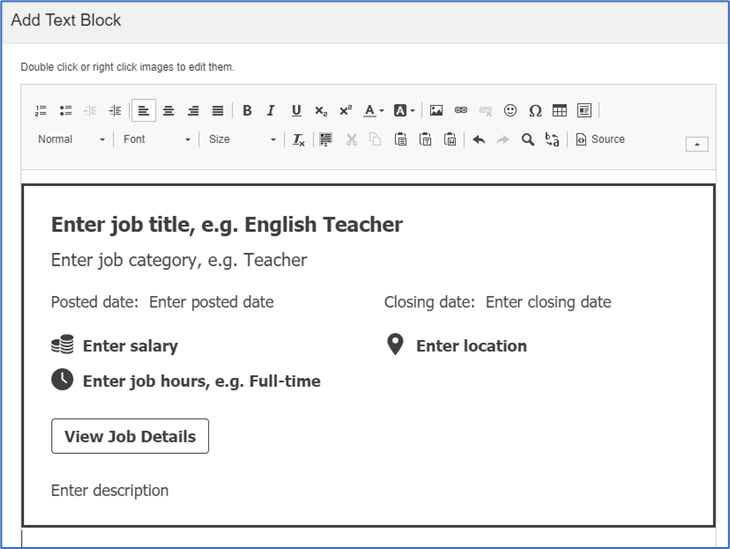Click the remove format icon

pos(298,139)
